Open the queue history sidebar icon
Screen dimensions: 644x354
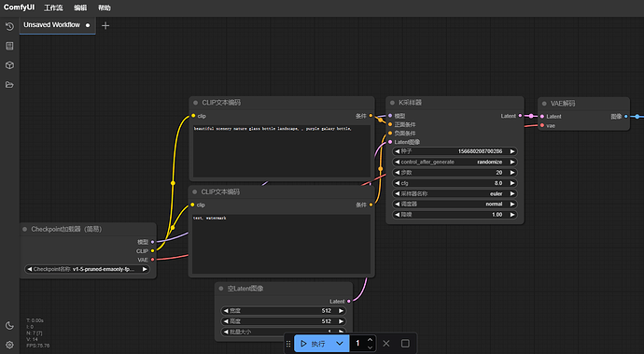[x=9, y=26]
